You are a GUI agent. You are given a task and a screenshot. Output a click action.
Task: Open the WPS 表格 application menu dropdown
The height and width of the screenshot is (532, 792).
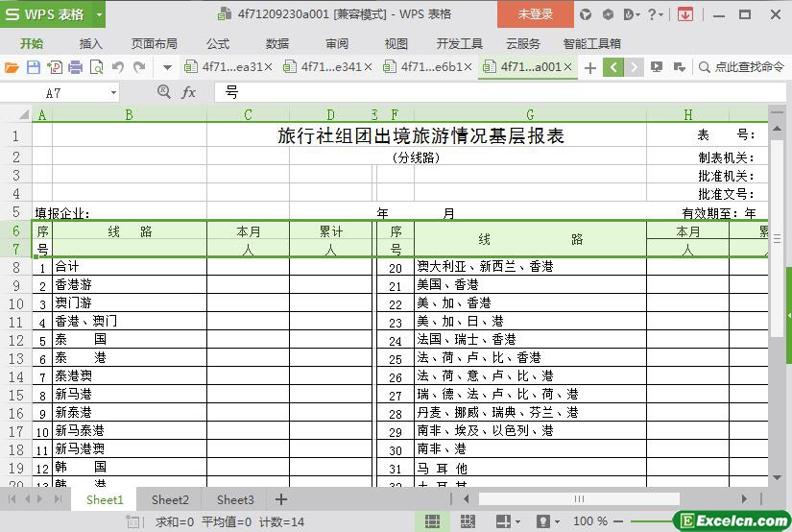tap(99, 14)
